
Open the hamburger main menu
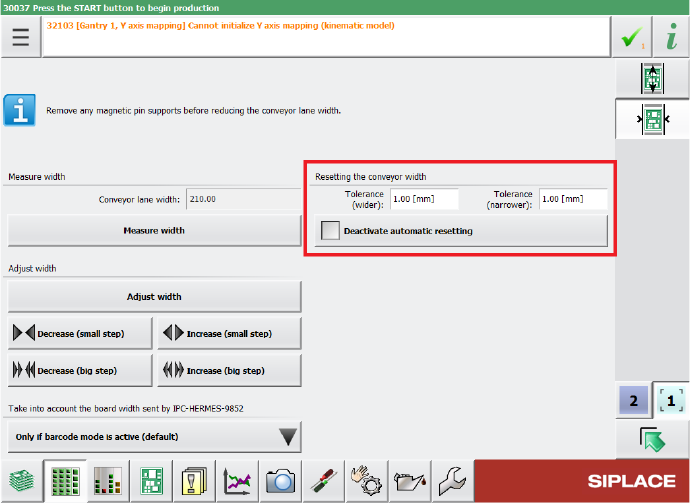point(21,37)
